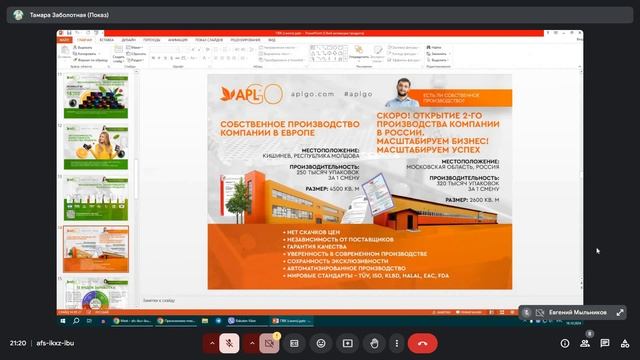This screenshot has width=640, height=360.
Task: Send an emoji reaction
Action: point(321,343)
